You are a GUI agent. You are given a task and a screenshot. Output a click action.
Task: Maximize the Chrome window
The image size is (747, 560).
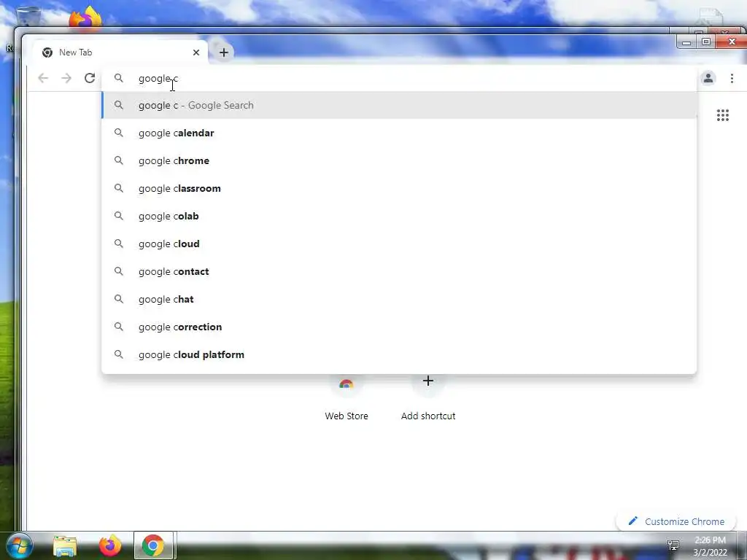706,42
